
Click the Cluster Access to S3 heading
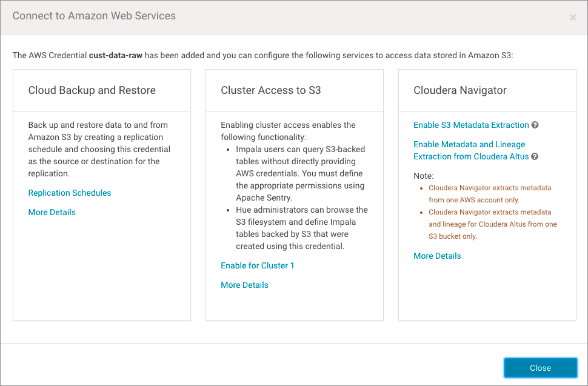(x=271, y=90)
